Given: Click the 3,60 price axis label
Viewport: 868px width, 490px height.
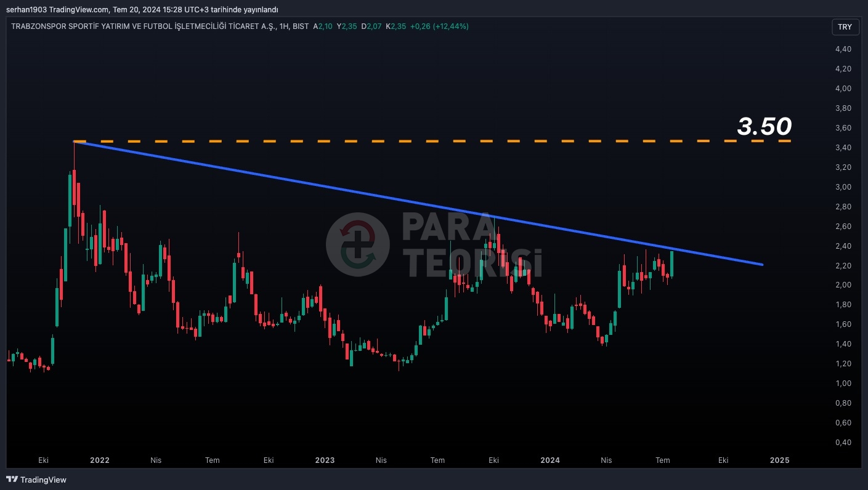Looking at the screenshot, I should click(843, 128).
